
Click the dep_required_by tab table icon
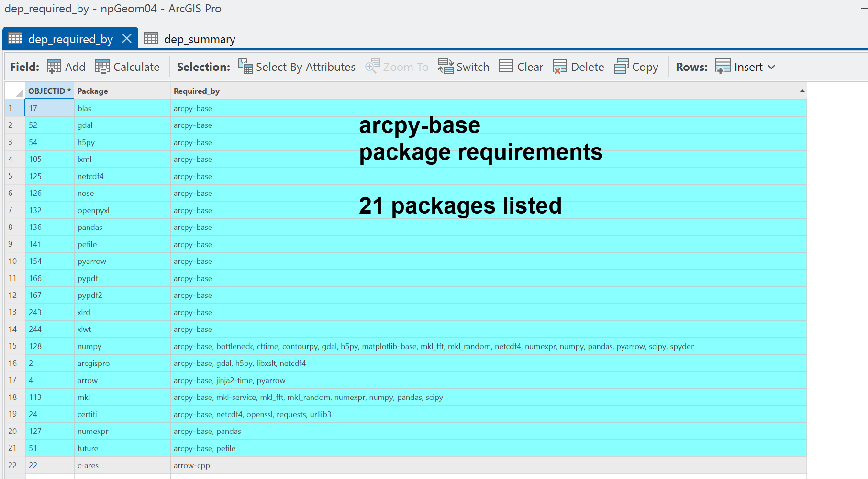pyautogui.click(x=15, y=38)
